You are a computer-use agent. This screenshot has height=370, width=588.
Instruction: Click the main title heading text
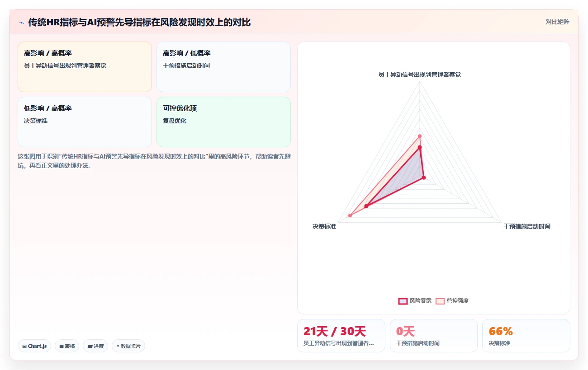pyautogui.click(x=139, y=22)
